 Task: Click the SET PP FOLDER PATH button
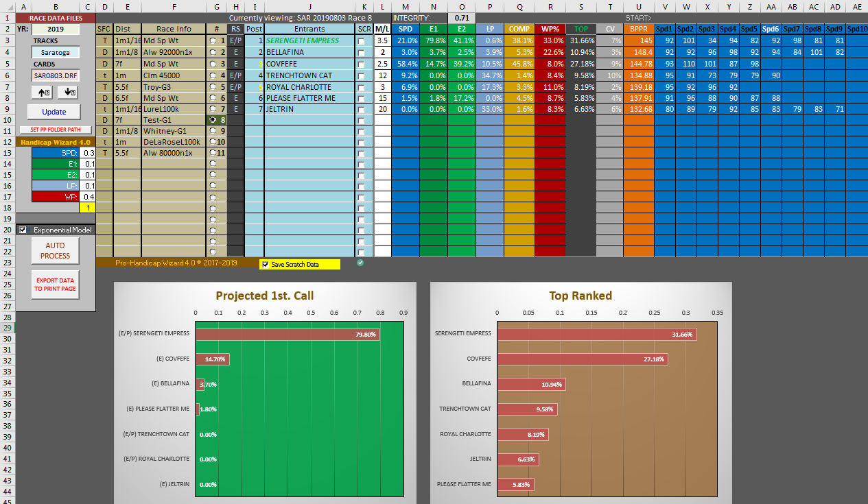[x=55, y=130]
